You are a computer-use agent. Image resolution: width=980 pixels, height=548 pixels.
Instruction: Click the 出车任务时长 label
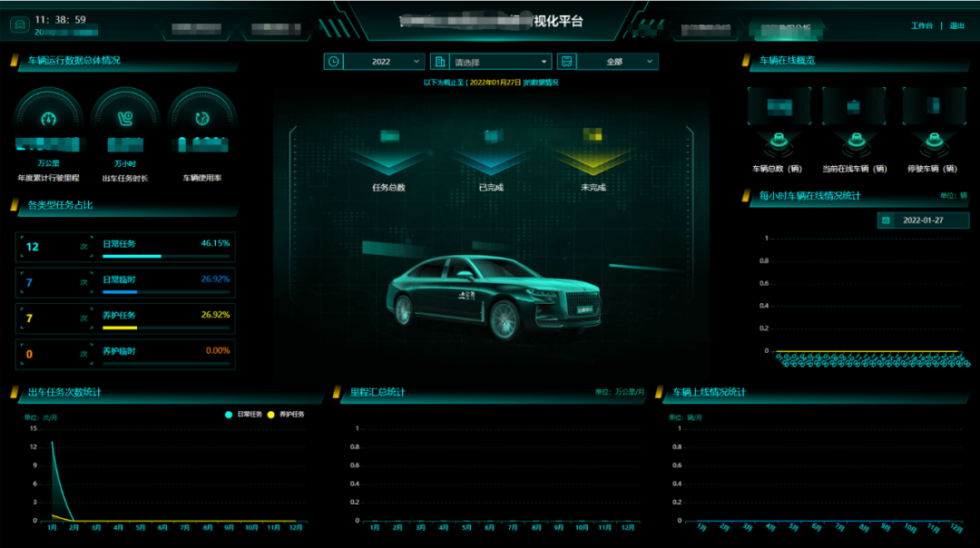coord(125,178)
